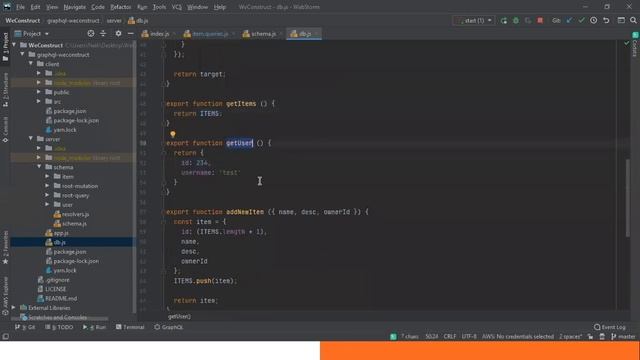The width and height of the screenshot is (640, 360).
Task: Click the server breadcrumb in navigation bar
Action: pyautogui.click(x=114, y=20)
